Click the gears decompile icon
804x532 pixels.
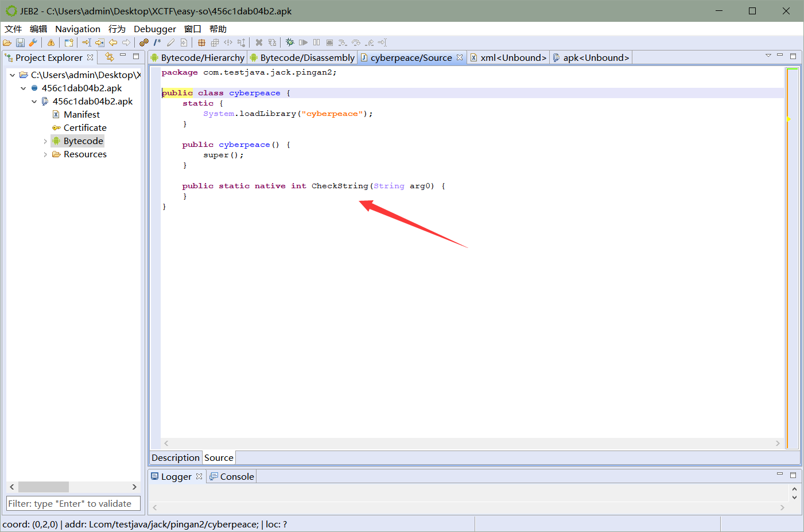tap(144, 42)
